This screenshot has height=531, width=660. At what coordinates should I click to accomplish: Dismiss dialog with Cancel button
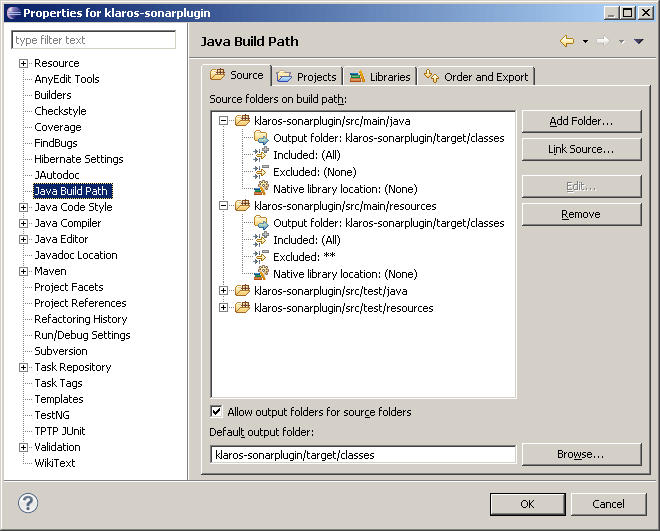click(x=608, y=504)
